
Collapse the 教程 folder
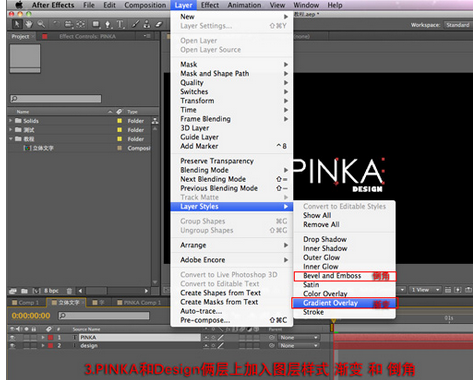11,138
